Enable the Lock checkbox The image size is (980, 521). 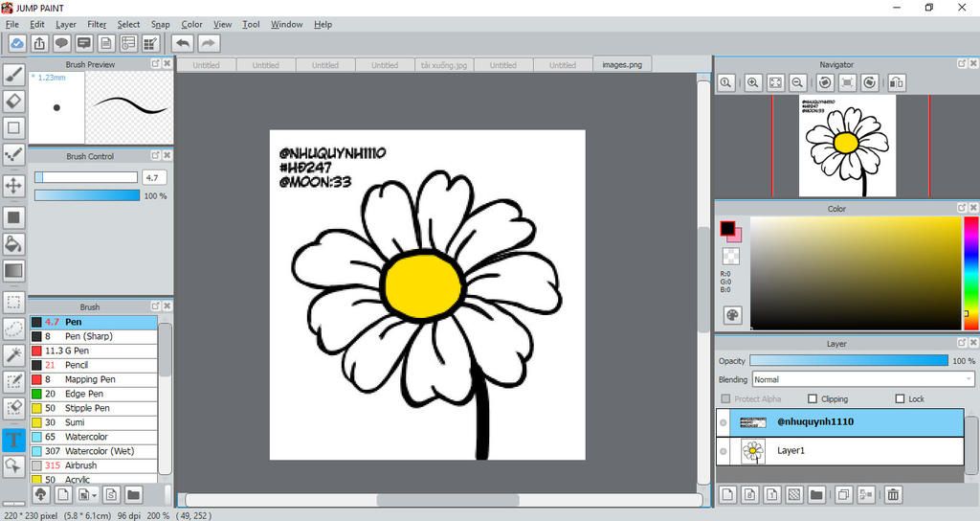(900, 398)
